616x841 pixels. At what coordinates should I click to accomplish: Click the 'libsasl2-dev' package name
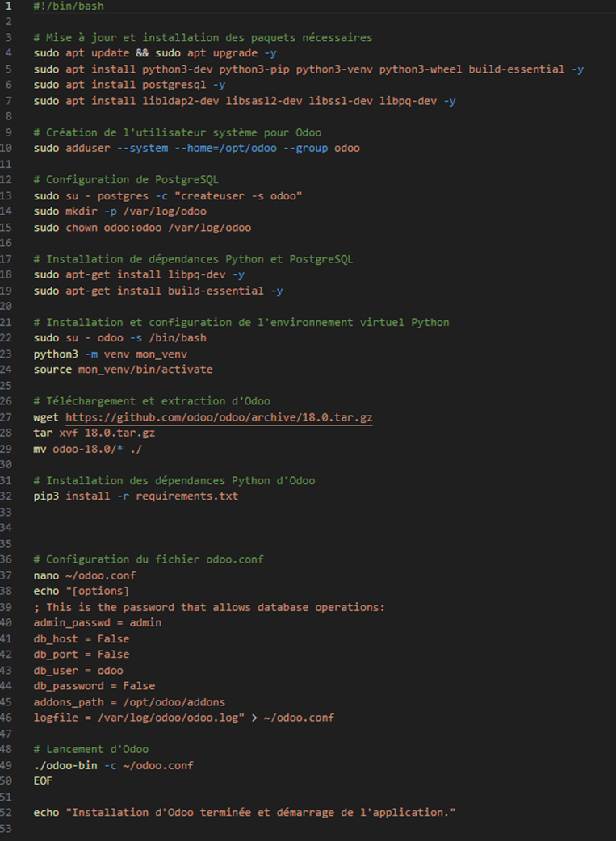coord(264,101)
